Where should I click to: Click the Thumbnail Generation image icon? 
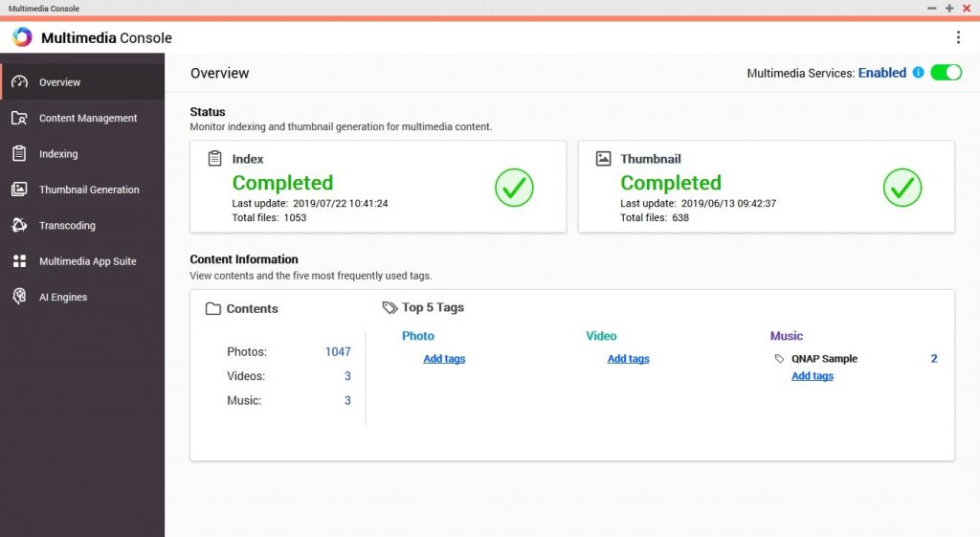[19, 189]
